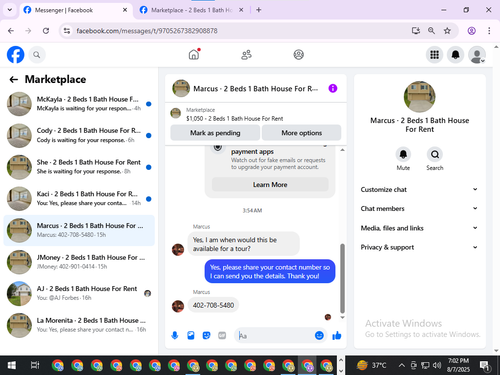
Task: Close the Marketplace browser tab
Action: point(241,10)
